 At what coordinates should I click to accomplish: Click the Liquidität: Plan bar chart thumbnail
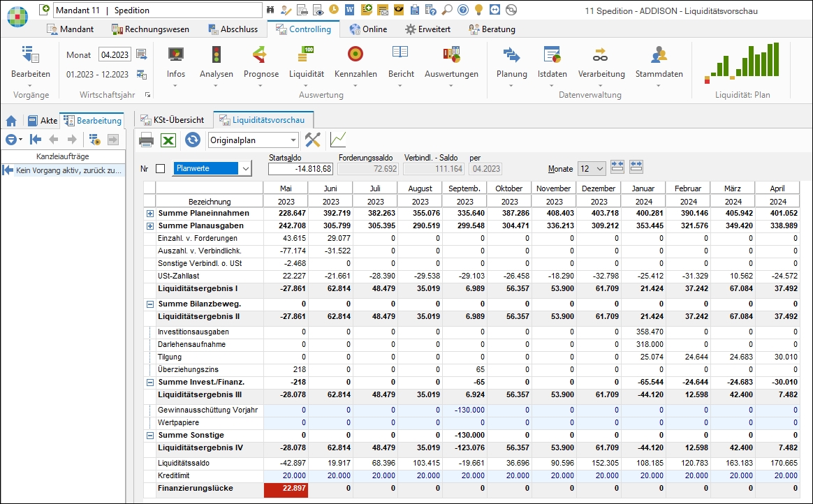pos(742,63)
